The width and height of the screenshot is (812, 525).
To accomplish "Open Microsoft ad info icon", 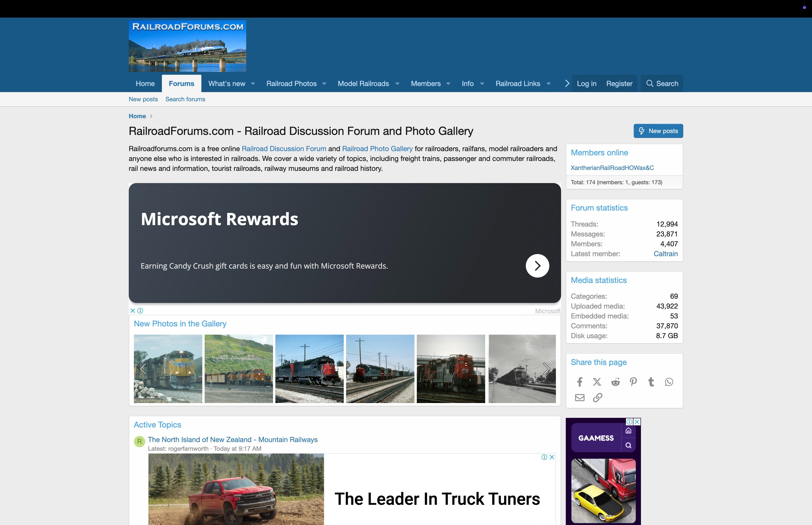I will tap(141, 311).
